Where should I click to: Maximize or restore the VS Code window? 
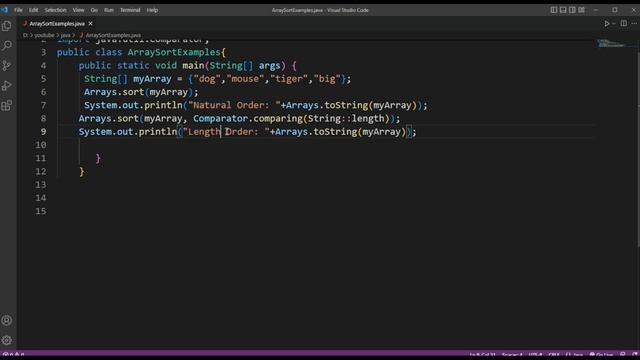click(x=615, y=10)
